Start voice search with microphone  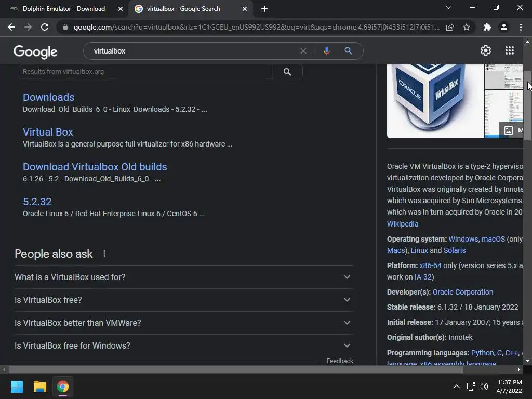click(x=326, y=51)
